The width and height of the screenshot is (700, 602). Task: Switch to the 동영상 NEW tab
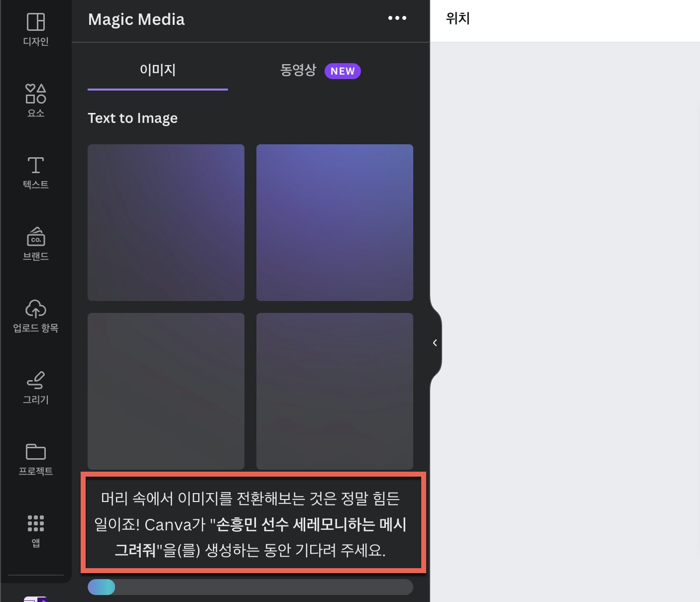click(x=320, y=71)
